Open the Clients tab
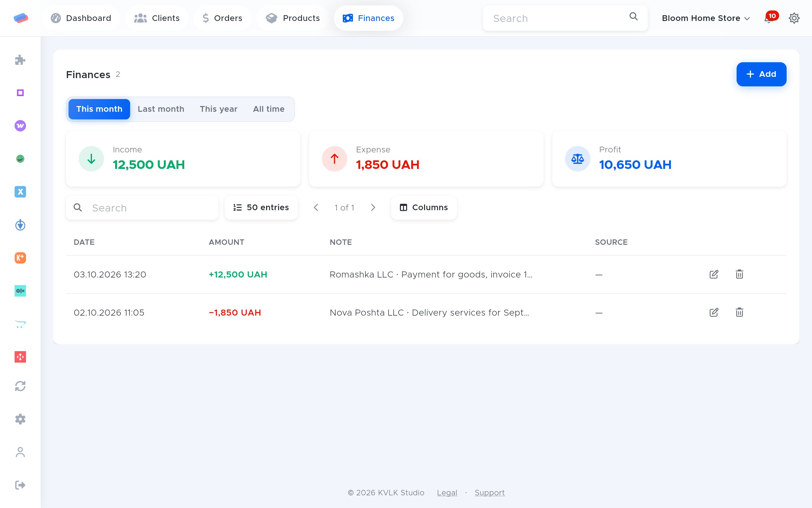Image resolution: width=812 pixels, height=508 pixels. pos(157,18)
